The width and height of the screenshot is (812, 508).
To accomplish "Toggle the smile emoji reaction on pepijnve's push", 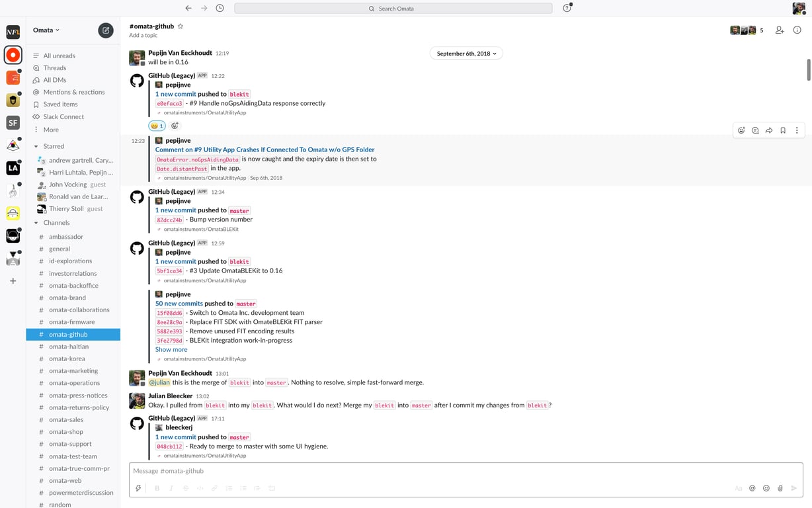I will pos(157,125).
